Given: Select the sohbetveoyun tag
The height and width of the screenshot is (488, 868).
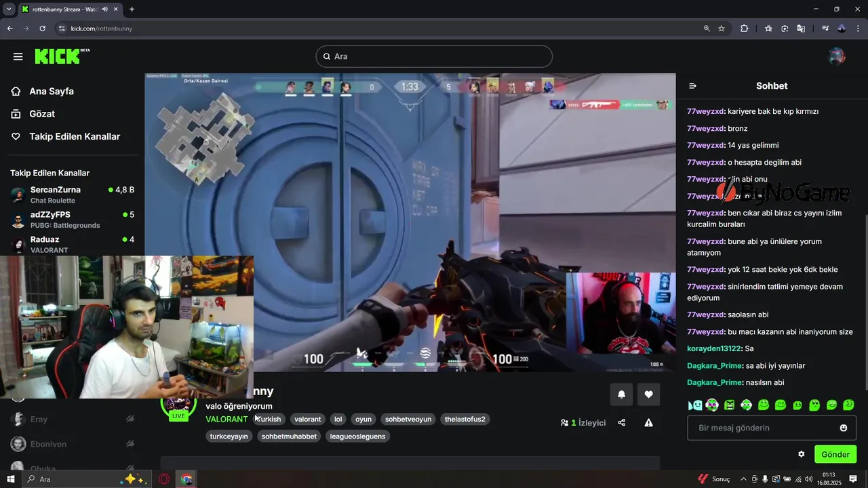Looking at the screenshot, I should click(408, 420).
